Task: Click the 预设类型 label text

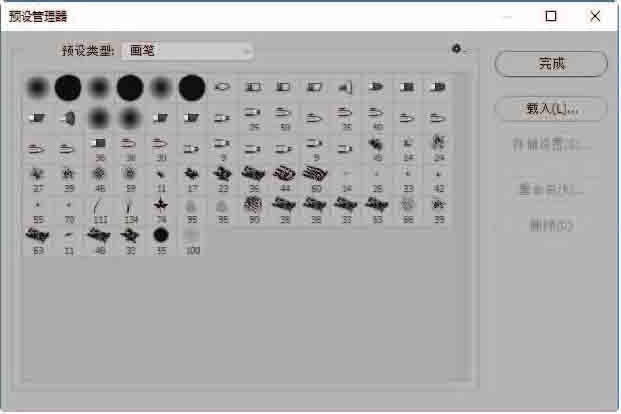Action: 88,50
